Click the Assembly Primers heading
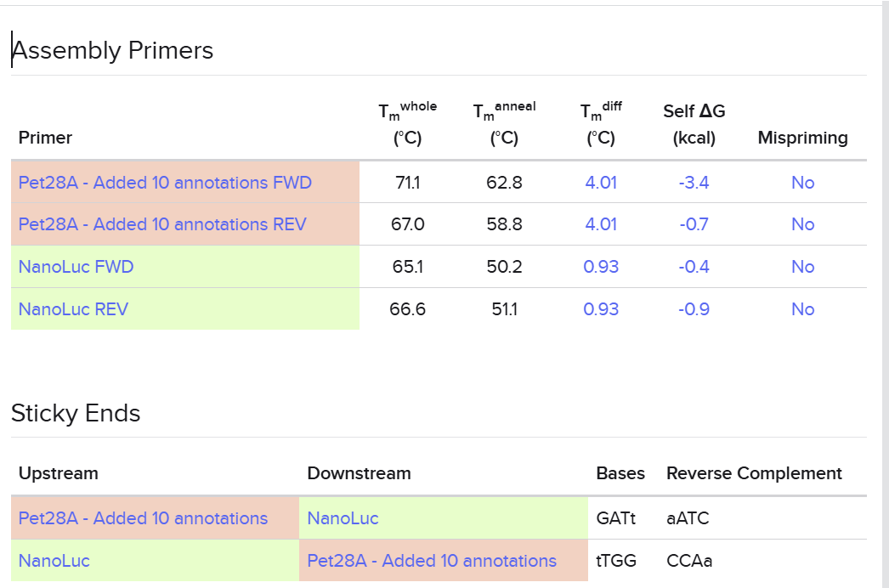889x588 pixels. [112, 50]
